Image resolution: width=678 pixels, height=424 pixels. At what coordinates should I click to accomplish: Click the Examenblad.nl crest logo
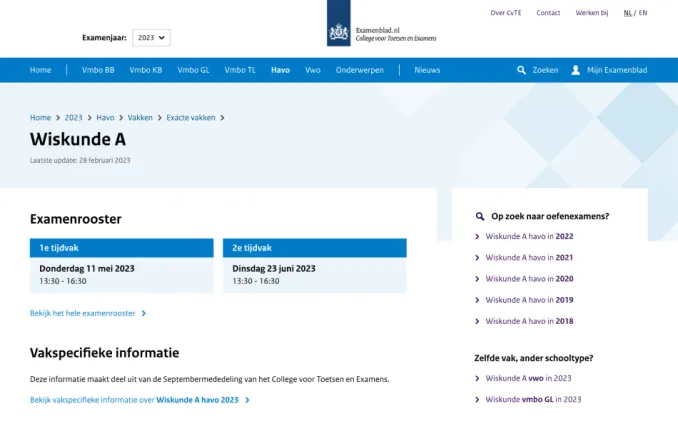(339, 32)
